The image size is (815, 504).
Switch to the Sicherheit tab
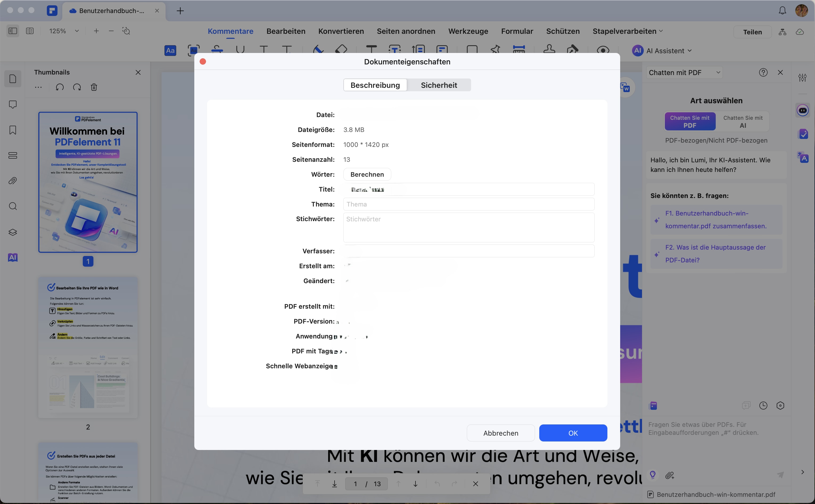click(x=439, y=85)
